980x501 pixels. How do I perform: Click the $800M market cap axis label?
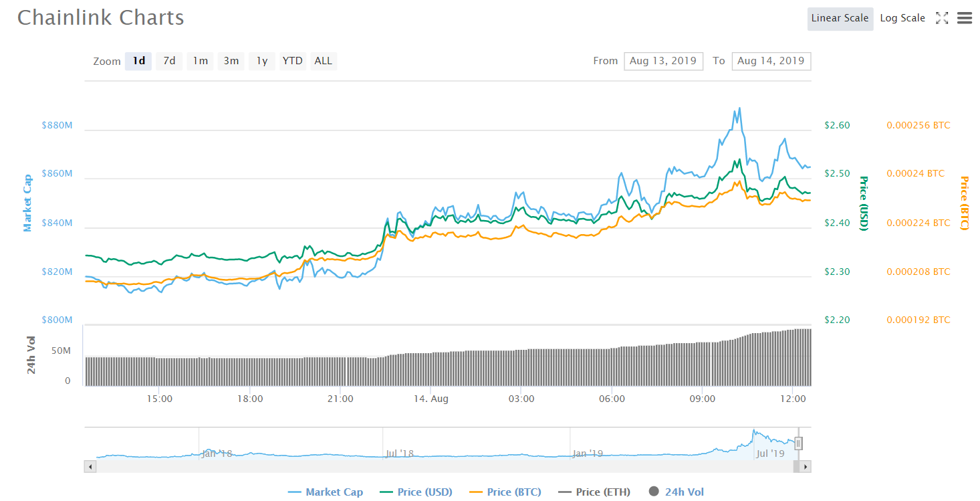pos(57,320)
